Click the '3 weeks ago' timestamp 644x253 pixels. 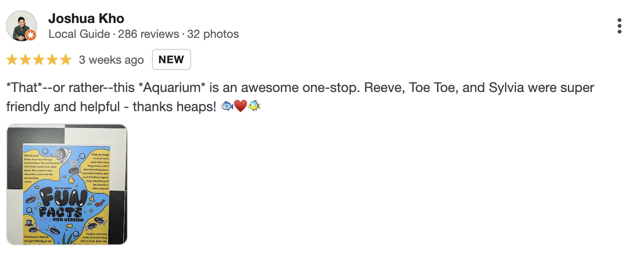(111, 60)
